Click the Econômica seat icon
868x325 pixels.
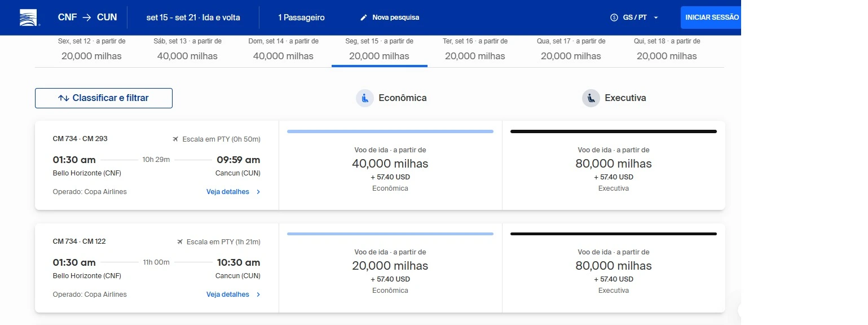[x=365, y=98]
